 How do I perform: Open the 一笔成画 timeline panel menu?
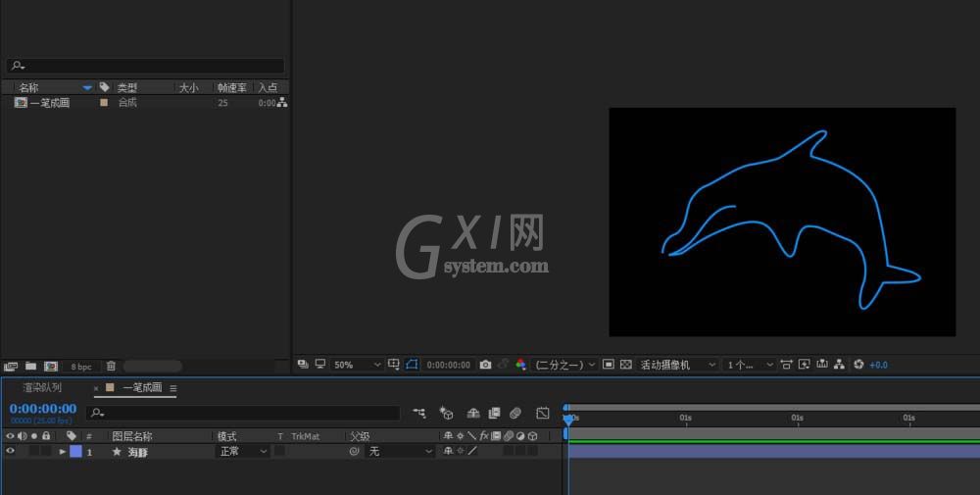(x=173, y=388)
